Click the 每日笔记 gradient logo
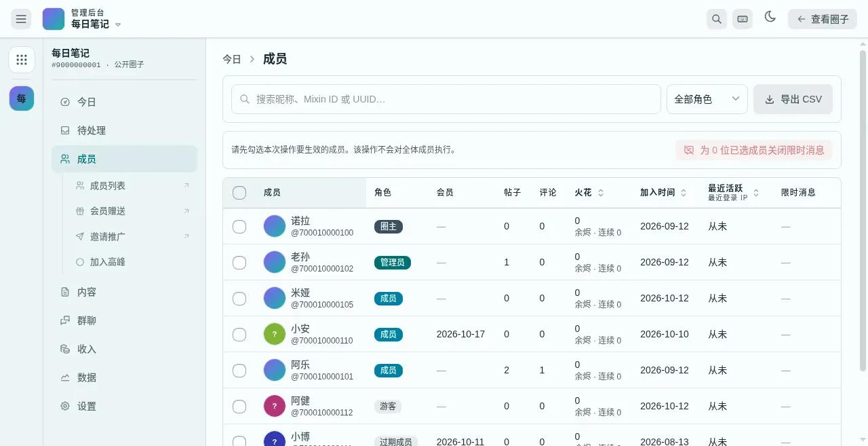The image size is (868, 446). [54, 19]
